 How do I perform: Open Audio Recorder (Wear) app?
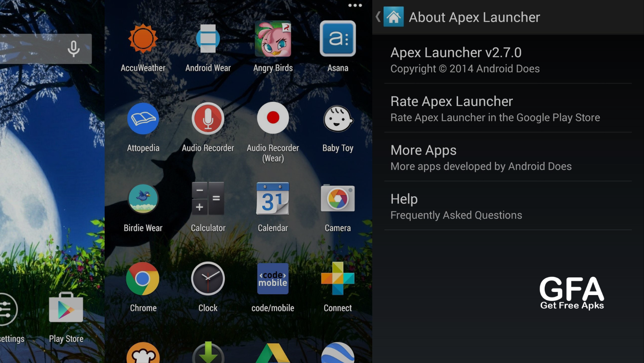[x=273, y=118]
